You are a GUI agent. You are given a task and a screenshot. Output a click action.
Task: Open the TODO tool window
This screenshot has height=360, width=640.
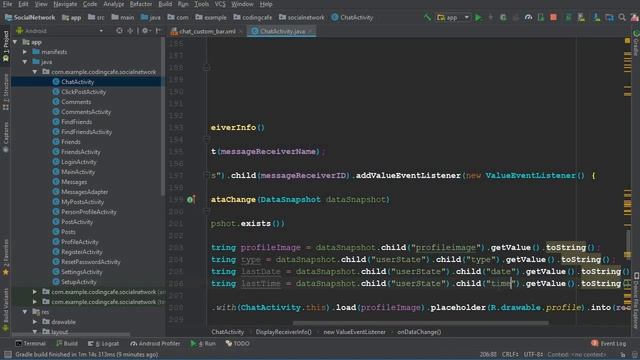click(x=238, y=344)
